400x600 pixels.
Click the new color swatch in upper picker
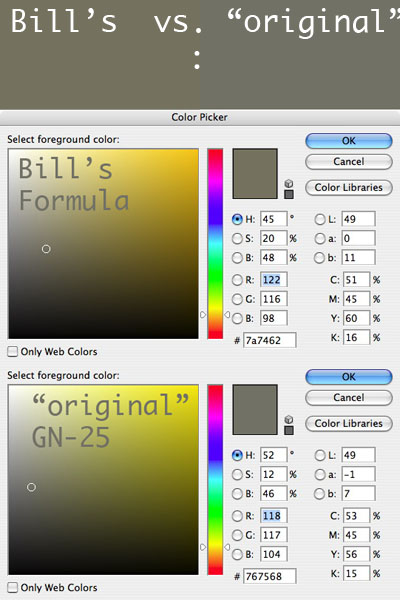click(x=255, y=174)
